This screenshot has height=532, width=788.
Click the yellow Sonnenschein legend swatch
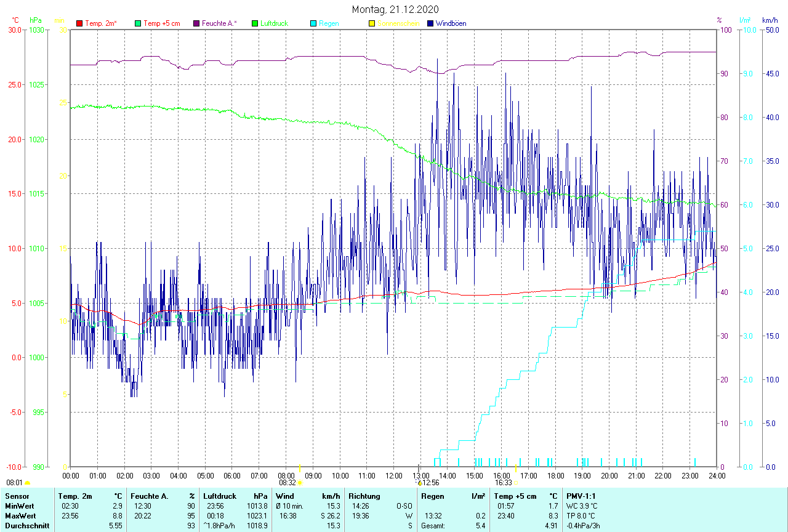(x=372, y=23)
